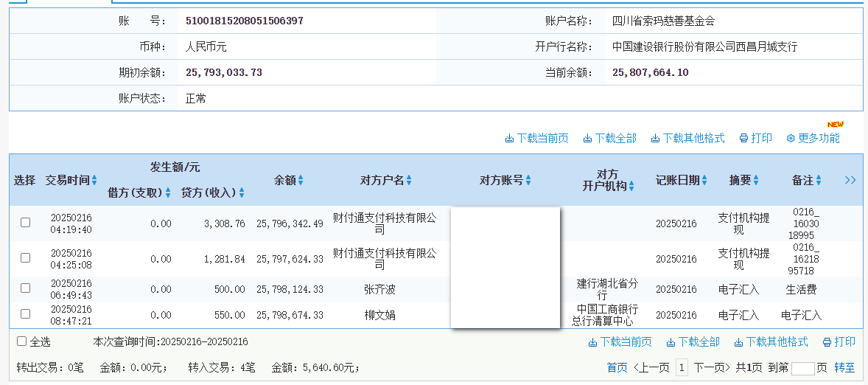Click balance 25,796,342.49

coord(290,223)
